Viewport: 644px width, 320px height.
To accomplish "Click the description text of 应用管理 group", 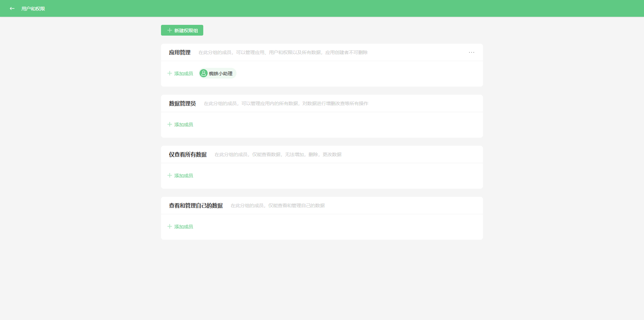I will 283,52.
